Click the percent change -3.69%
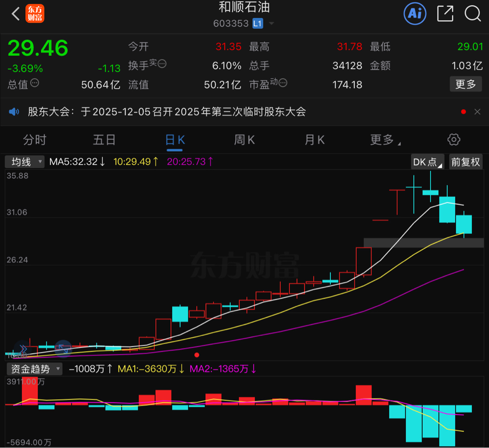This screenshot has width=489, height=448. [25, 69]
